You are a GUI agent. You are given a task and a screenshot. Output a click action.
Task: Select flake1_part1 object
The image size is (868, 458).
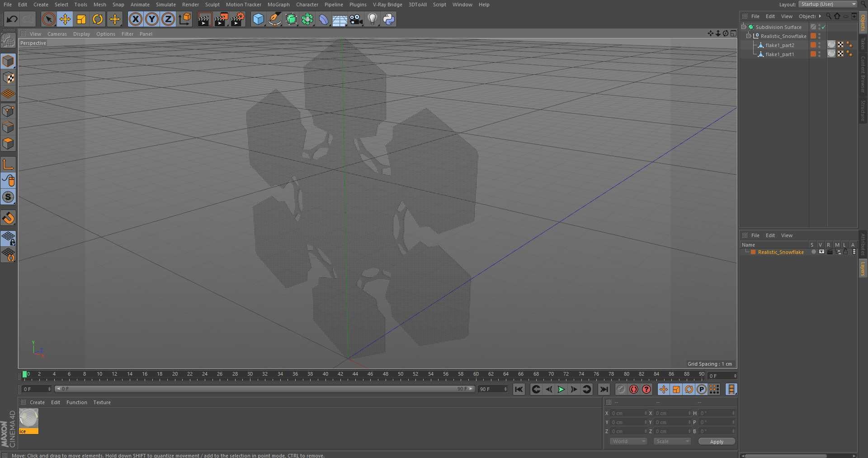point(779,54)
